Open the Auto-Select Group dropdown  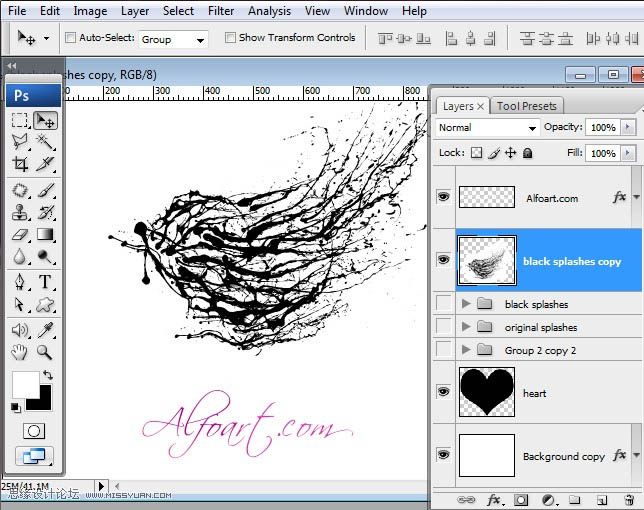pyautogui.click(x=173, y=40)
